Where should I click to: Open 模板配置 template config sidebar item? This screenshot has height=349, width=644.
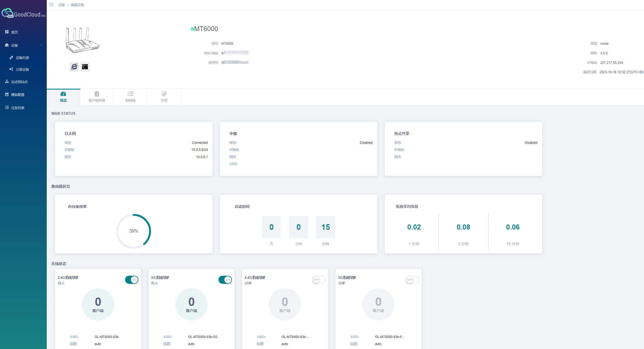pyautogui.click(x=17, y=95)
